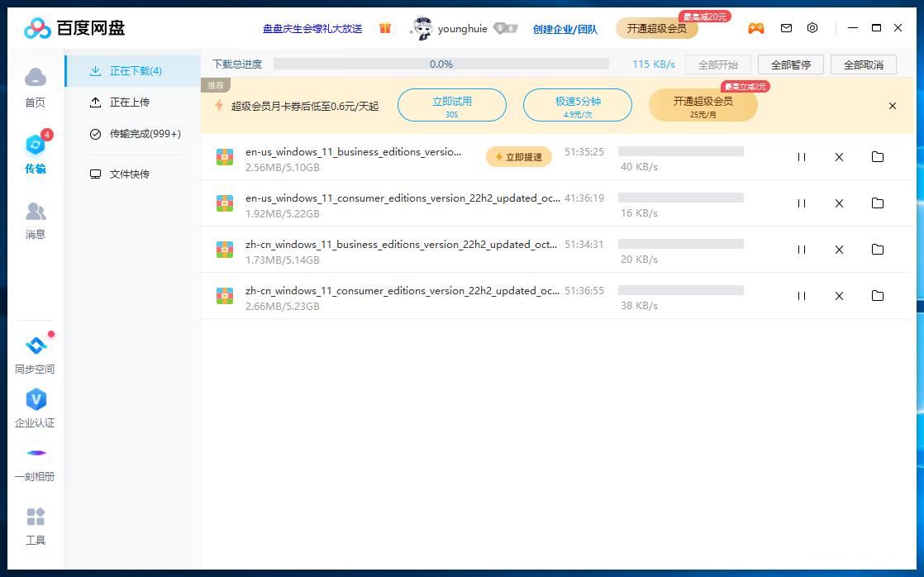Close the promotional banner
The height and width of the screenshot is (577, 924).
(x=893, y=106)
